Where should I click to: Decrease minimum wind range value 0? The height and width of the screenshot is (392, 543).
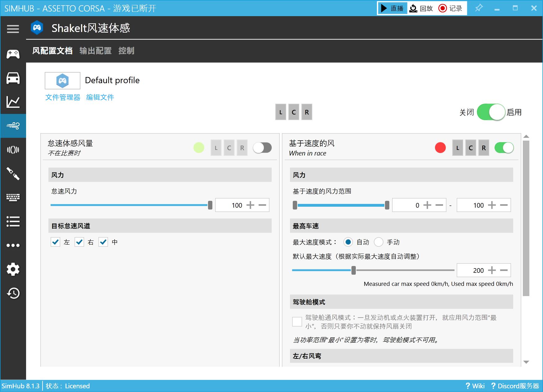pyautogui.click(x=439, y=205)
